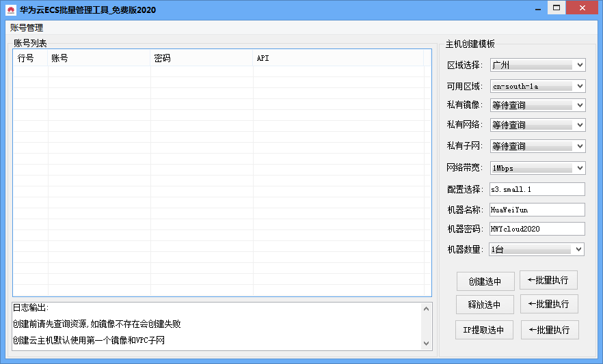Click the IP提取选中 button

pos(484,330)
